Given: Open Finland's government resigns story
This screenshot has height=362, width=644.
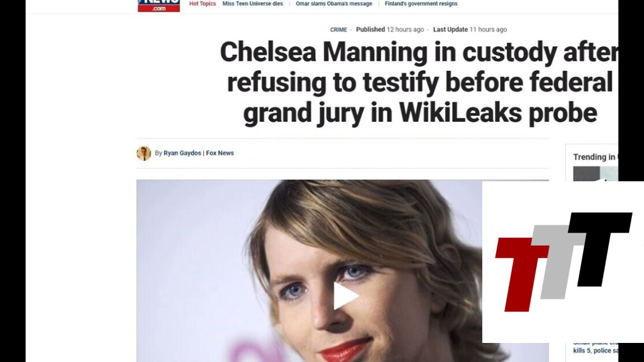Looking at the screenshot, I should click(x=421, y=3).
